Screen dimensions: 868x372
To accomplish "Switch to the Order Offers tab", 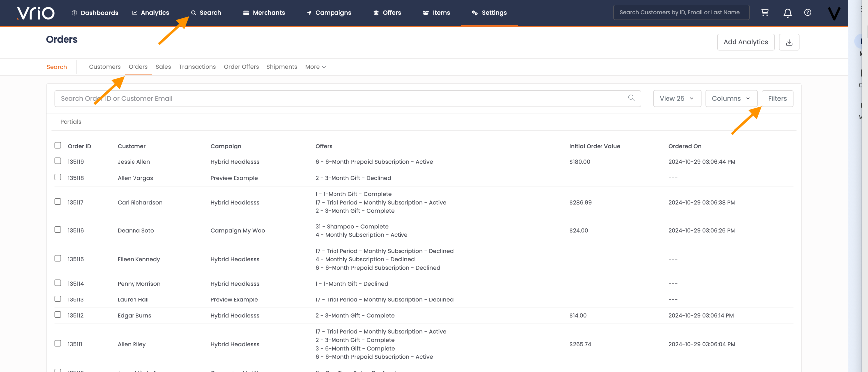I will point(241,67).
